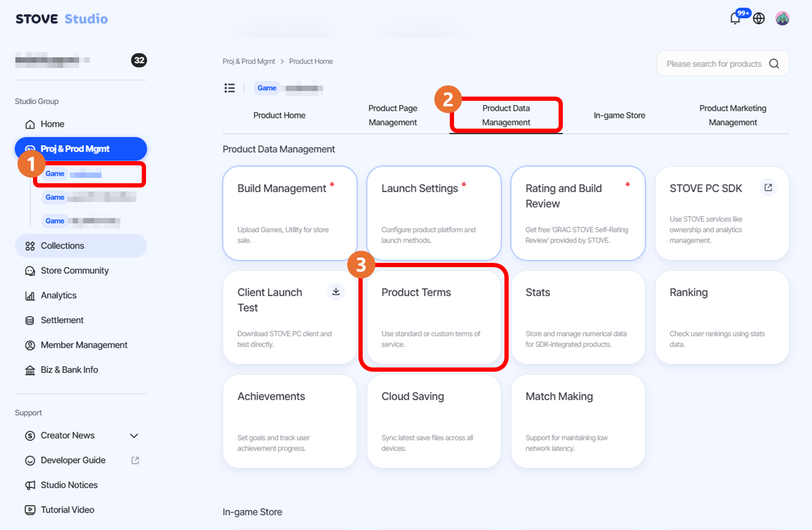The height and width of the screenshot is (530, 812).
Task: Open Rating and Build Review card
Action: tap(578, 213)
